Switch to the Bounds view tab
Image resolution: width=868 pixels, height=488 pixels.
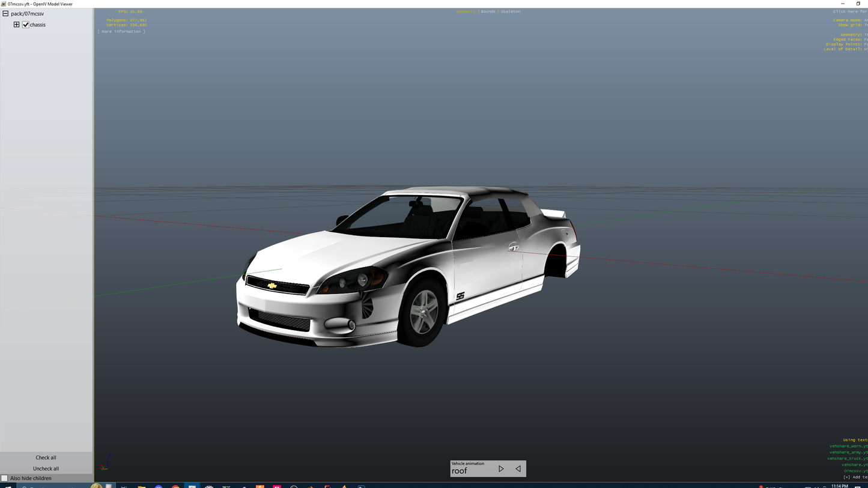click(x=488, y=11)
